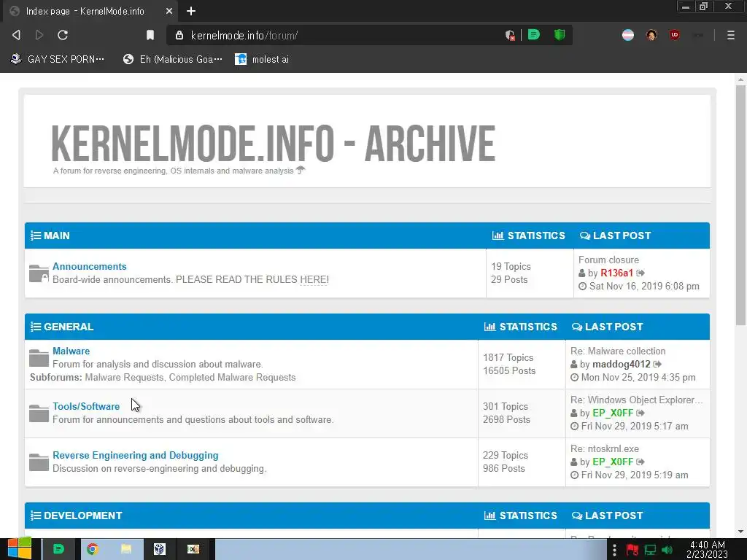This screenshot has width=747, height=560.
Task: View latest post icon next to R136a1
Action: pos(640,273)
